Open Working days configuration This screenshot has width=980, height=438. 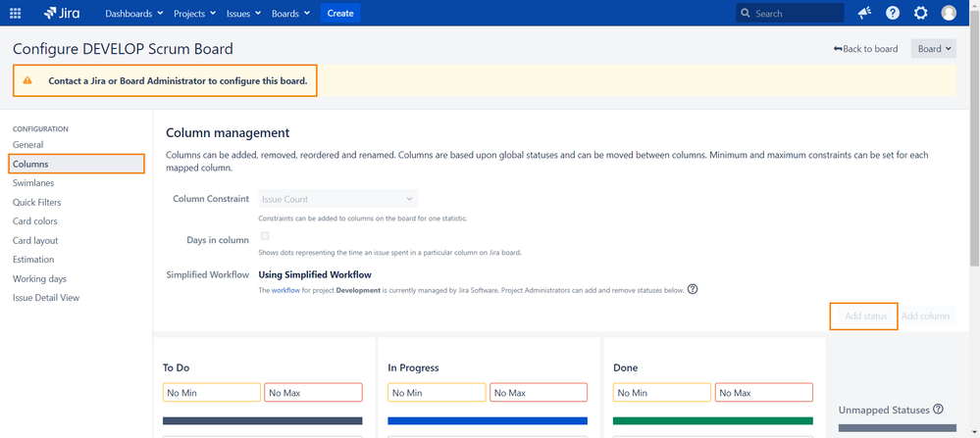[x=39, y=279]
